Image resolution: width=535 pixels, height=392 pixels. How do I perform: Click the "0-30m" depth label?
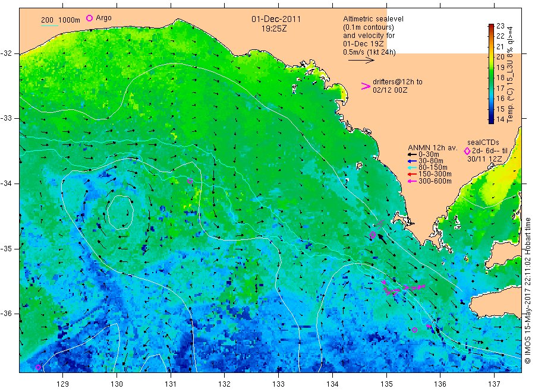point(429,154)
